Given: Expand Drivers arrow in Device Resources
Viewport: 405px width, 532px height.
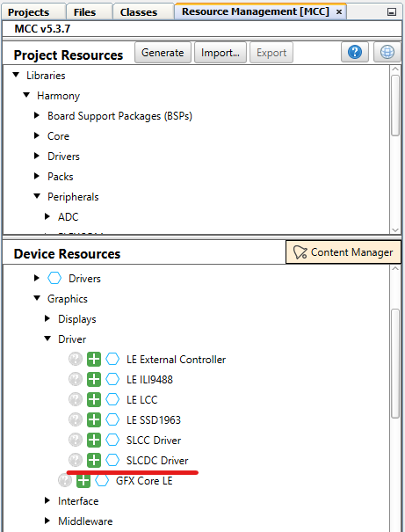Looking at the screenshot, I should [x=37, y=278].
